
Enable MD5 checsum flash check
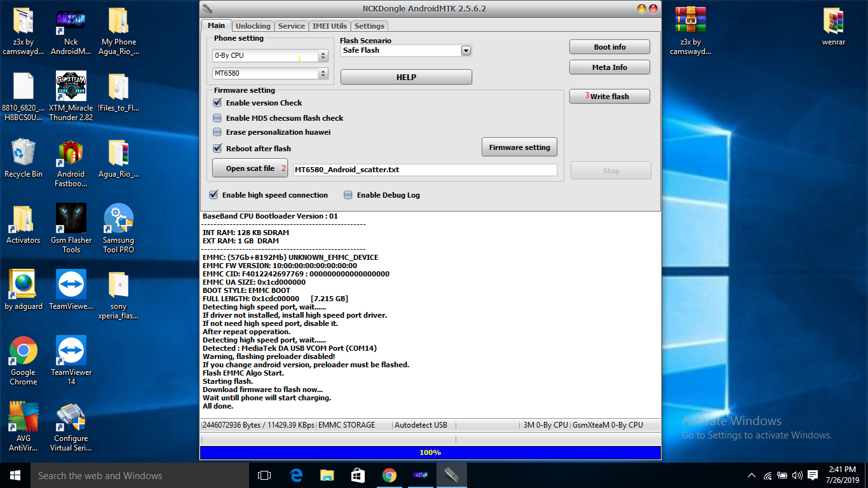coord(217,118)
